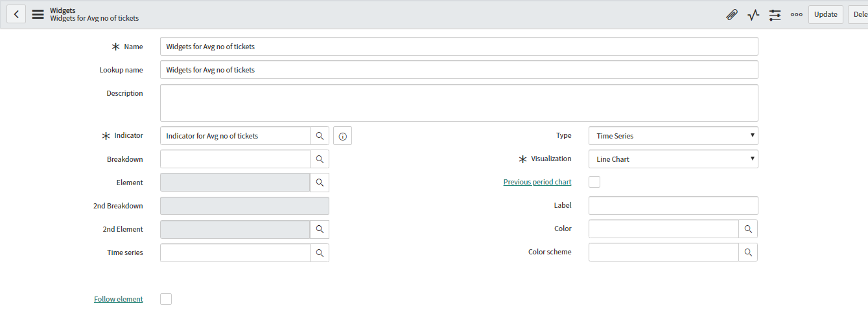
Task: Click into the Time series reference field
Action: pos(235,252)
